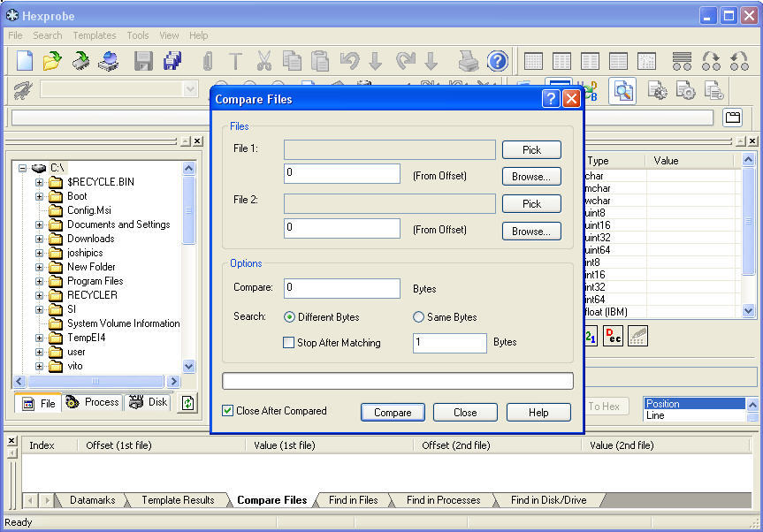Click the pen script icon in the second toolbar
This screenshot has height=532, width=763.
click(23, 90)
